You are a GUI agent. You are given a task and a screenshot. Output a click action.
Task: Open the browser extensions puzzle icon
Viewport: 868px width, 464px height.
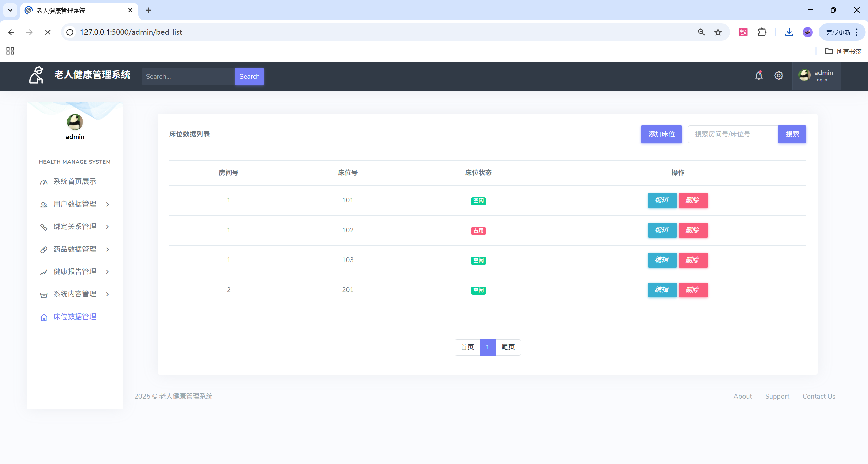pos(762,32)
